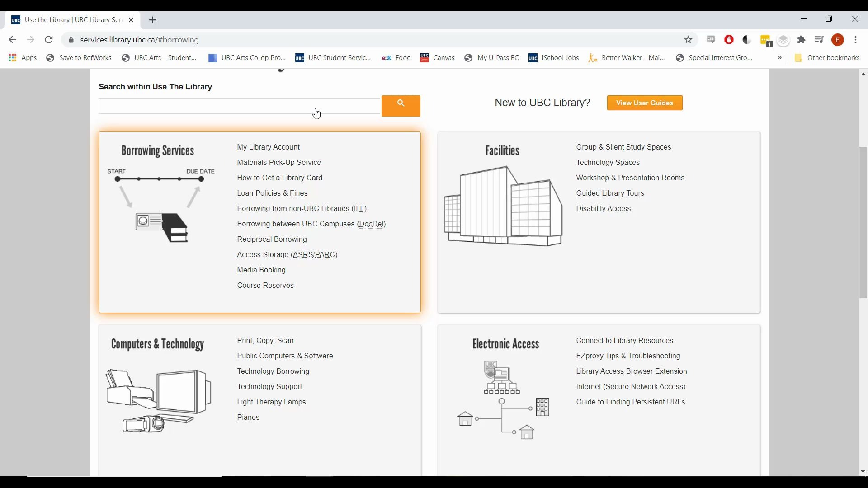Open the UBC Student Servic bookmark

point(333,58)
